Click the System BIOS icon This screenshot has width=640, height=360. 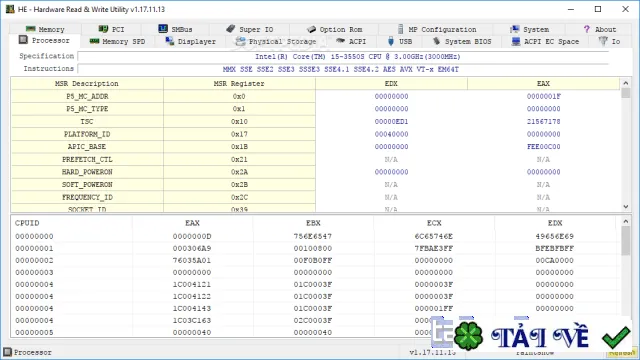click(x=436, y=41)
